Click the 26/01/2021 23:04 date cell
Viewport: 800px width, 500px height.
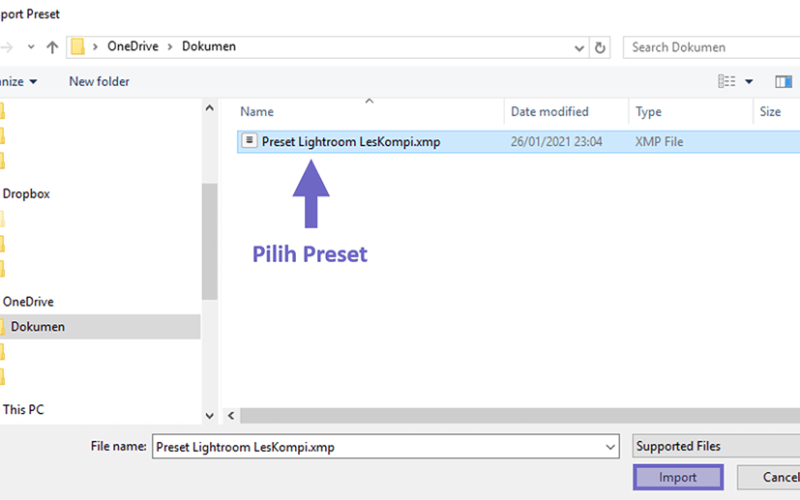coord(556,142)
